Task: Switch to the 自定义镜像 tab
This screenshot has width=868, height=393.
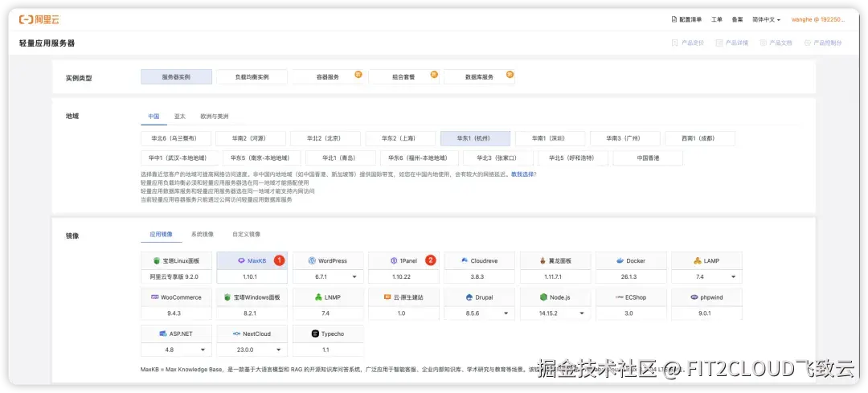Action: coord(247,235)
